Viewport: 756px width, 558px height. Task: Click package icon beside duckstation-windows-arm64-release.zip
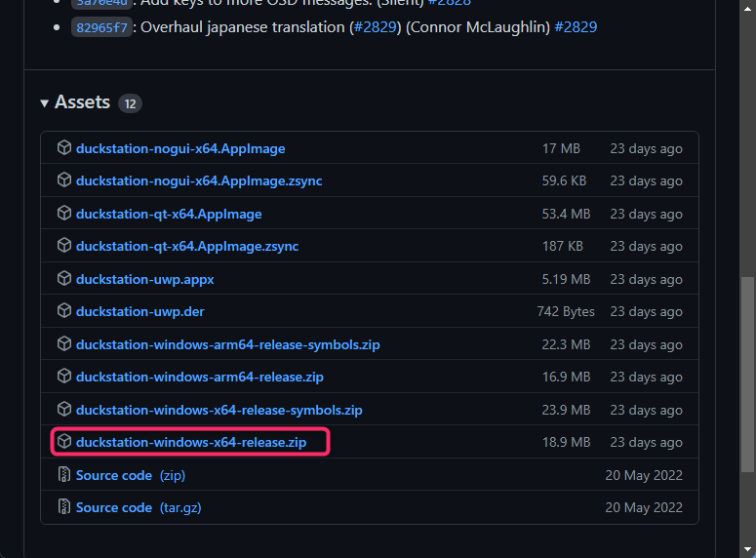[64, 376]
